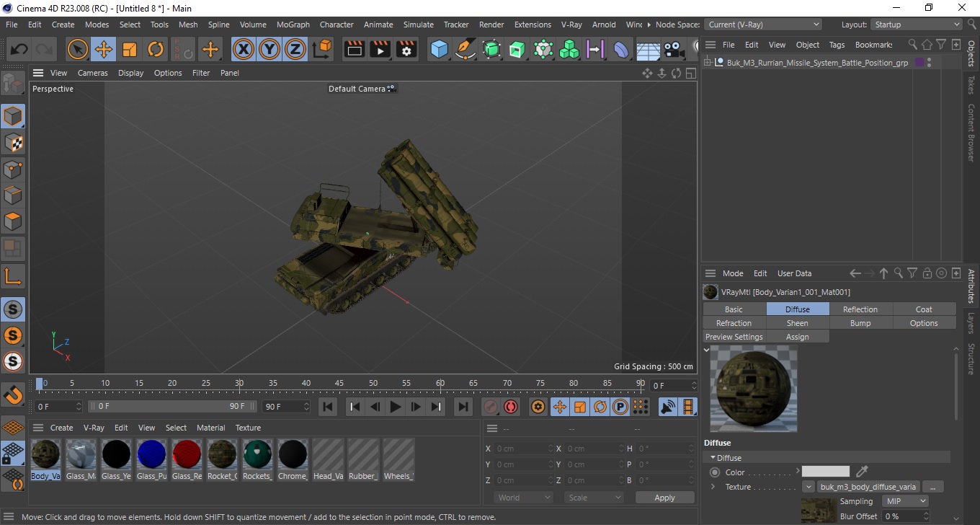Viewport: 980px width, 525px height.
Task: Add a Floor environment object
Action: (648, 50)
